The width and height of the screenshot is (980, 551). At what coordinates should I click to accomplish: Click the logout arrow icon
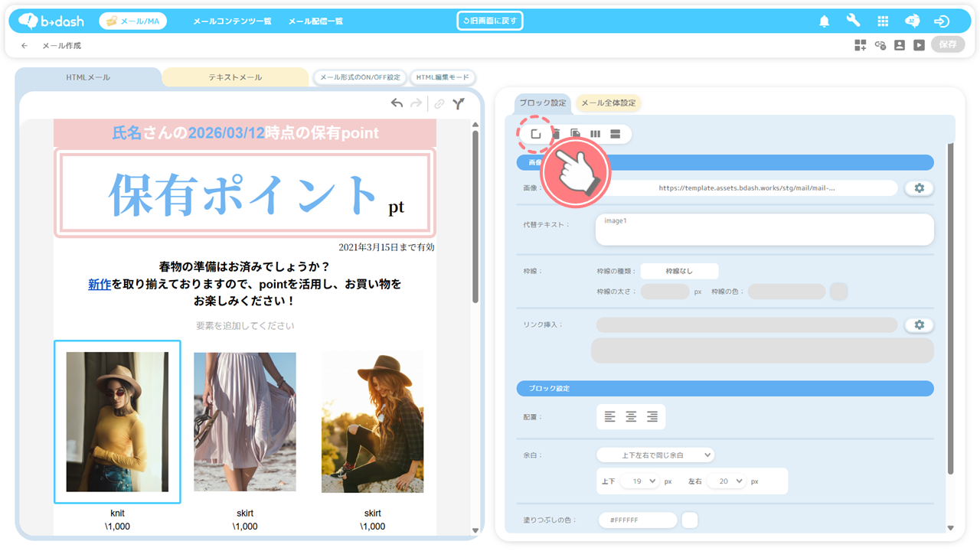click(x=942, y=21)
